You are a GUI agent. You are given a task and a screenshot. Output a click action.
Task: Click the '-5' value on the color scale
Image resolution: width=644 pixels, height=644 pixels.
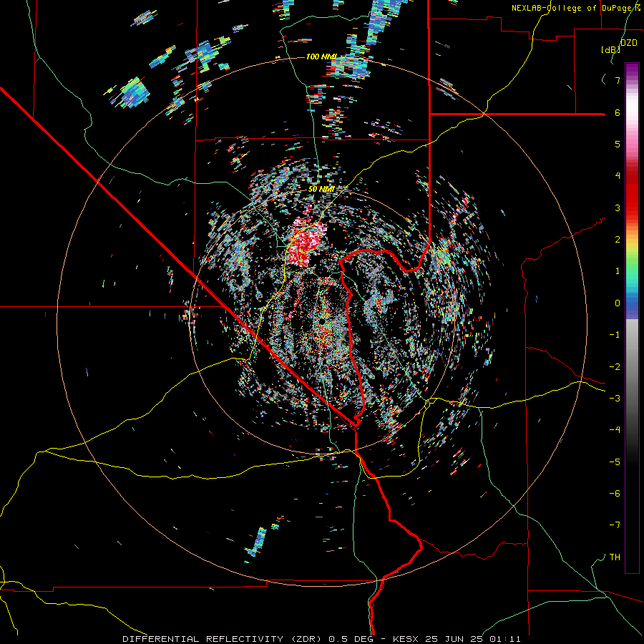615,462
